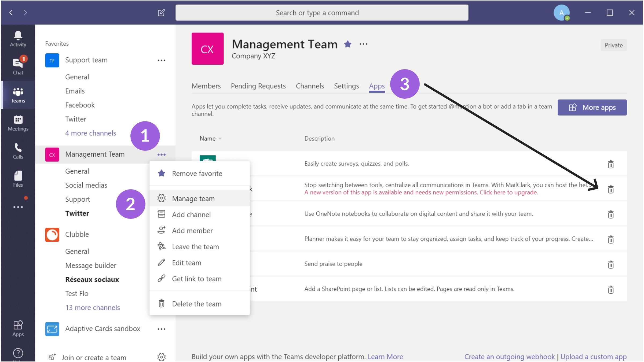The width and height of the screenshot is (644, 362).
Task: Switch to the Pending Requests tab
Action: tap(258, 86)
